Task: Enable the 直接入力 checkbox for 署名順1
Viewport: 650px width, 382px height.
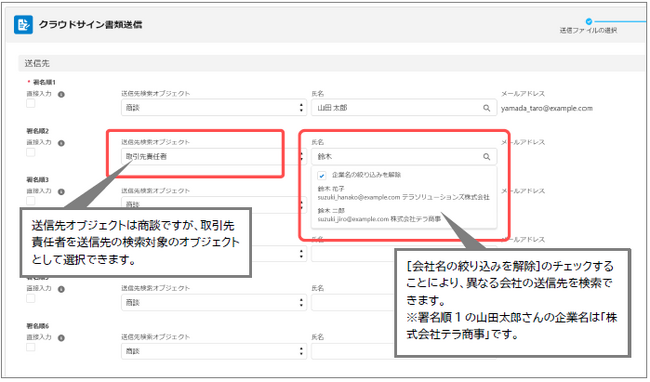Action: pyautogui.click(x=31, y=104)
